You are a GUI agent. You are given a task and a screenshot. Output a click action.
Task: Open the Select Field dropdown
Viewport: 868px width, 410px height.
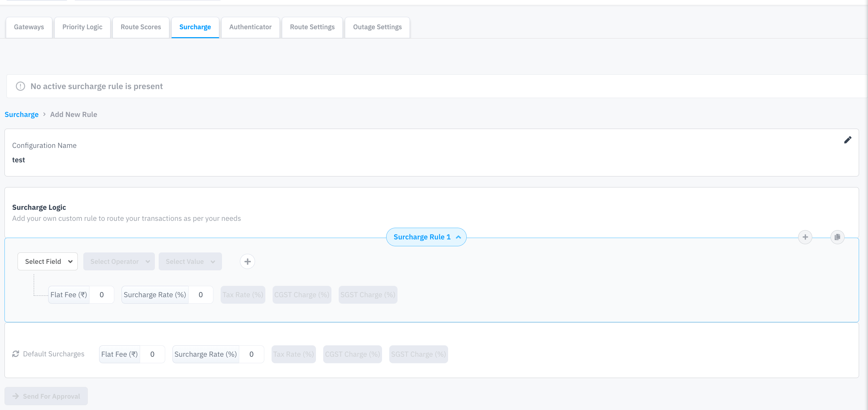tap(48, 261)
